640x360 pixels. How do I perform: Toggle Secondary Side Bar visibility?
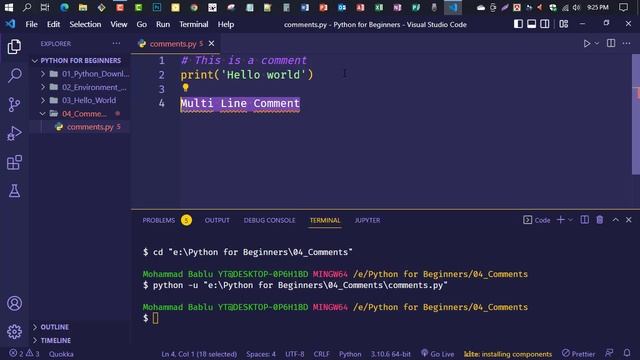click(x=544, y=24)
